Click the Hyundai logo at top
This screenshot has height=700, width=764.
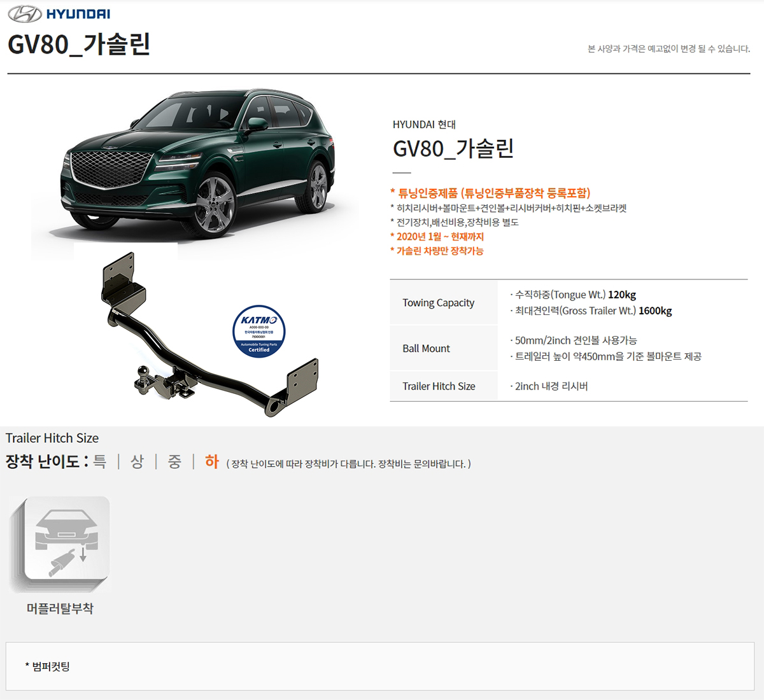pos(59,14)
